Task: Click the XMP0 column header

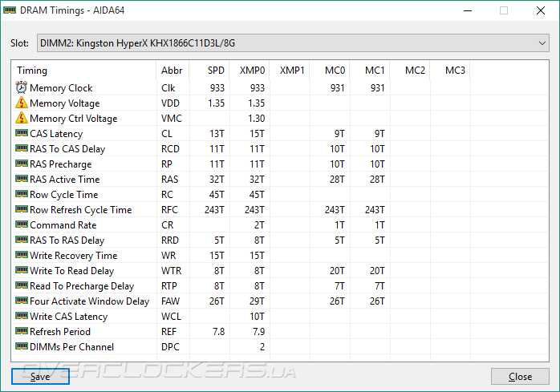Action: point(252,71)
